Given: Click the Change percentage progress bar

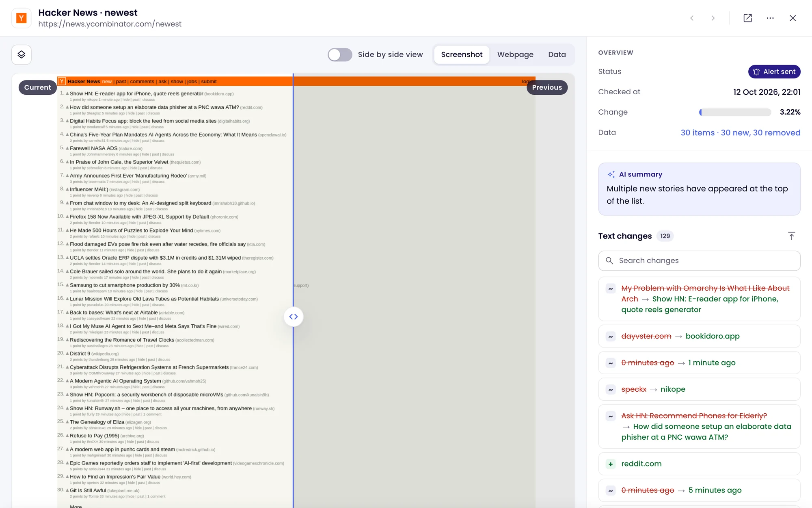Looking at the screenshot, I should click(x=735, y=112).
